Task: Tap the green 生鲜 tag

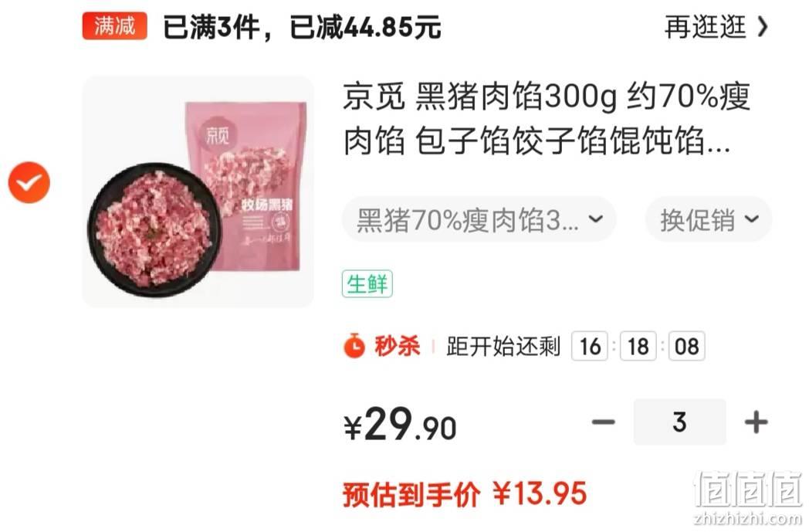Action: click(367, 284)
